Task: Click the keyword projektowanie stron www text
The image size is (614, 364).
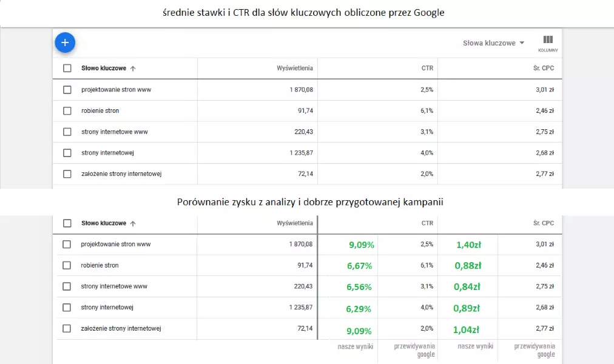Action: (117, 89)
